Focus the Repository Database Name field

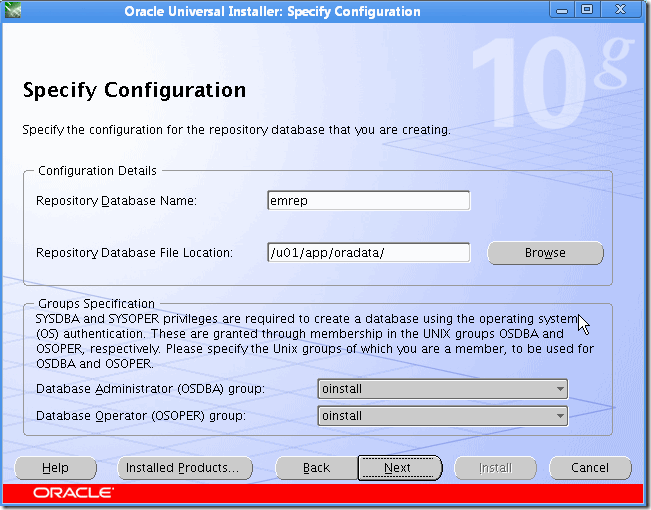369,201
